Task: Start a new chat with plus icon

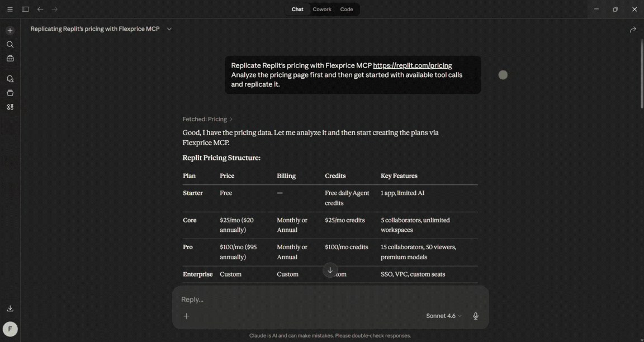Action: [10, 30]
